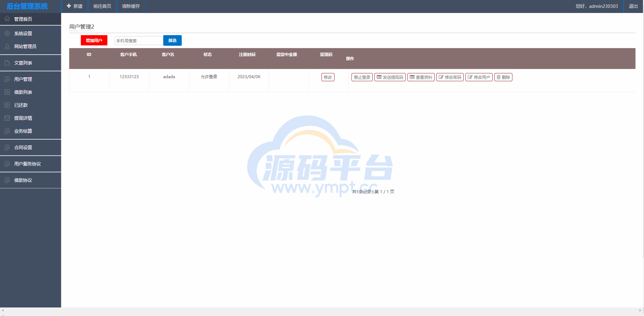The width and height of the screenshot is (644, 316).
Task: Click the list icon in 查看资料 button
Action: coord(412,77)
